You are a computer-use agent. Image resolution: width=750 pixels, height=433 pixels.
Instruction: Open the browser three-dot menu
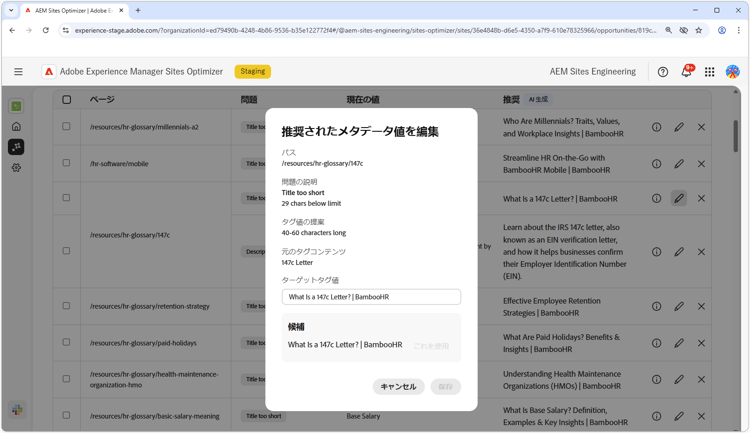tap(739, 30)
